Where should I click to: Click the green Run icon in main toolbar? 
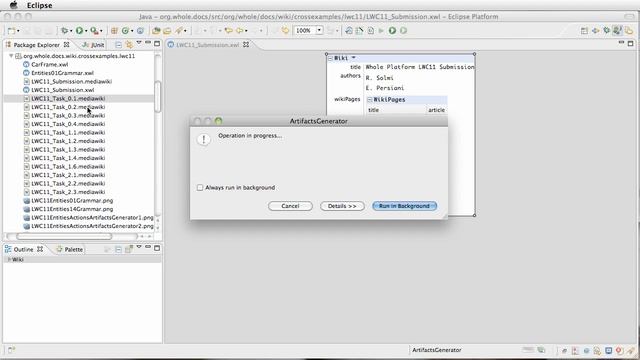79,31
